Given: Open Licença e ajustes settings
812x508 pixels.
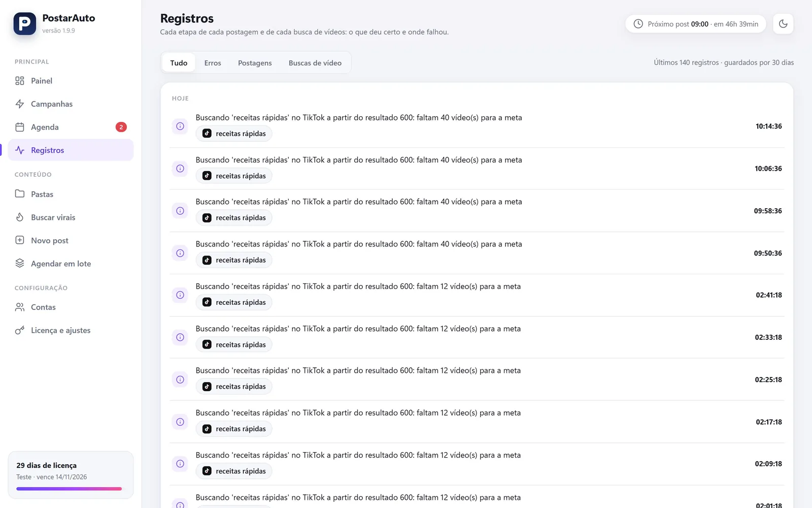Looking at the screenshot, I should [71, 330].
